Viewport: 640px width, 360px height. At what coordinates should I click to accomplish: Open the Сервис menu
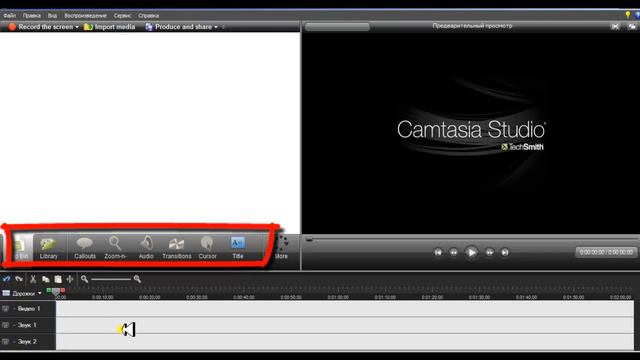(x=122, y=16)
